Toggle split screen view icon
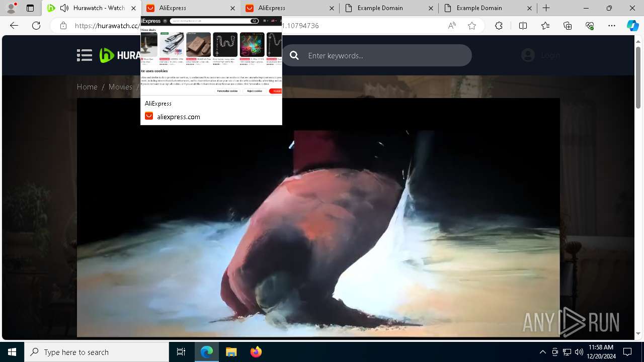The width and height of the screenshot is (644, 362). pos(523,26)
